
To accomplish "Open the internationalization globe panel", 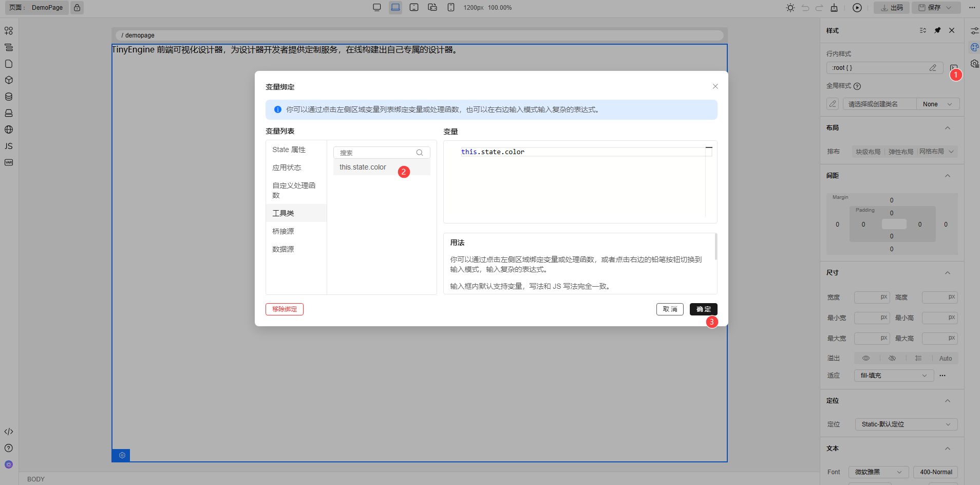I will tap(8, 129).
